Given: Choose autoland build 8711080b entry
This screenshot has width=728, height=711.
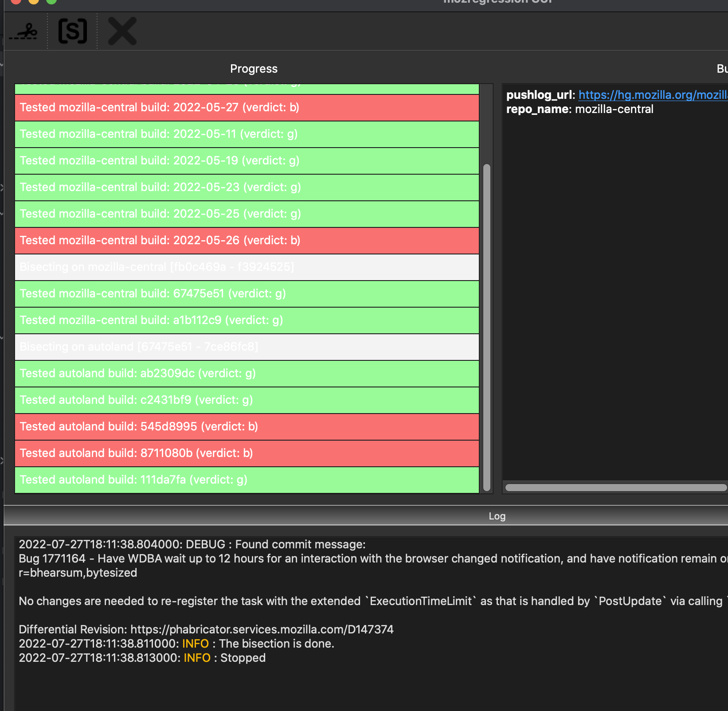Looking at the screenshot, I should pyautogui.click(x=247, y=453).
